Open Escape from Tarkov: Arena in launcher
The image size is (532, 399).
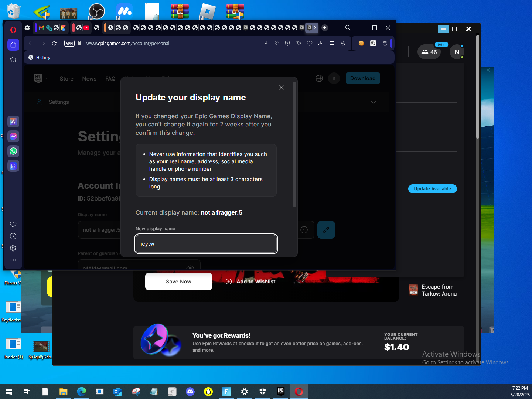pos(433,290)
